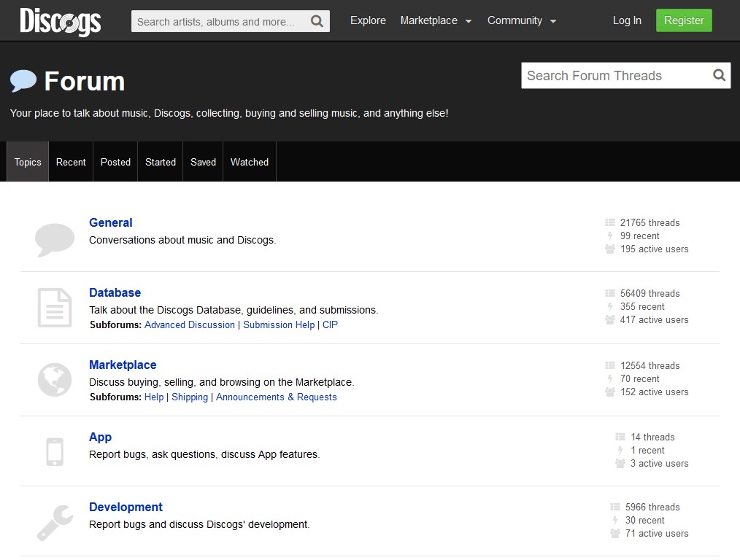Click the Marketplace forum globe icon
Viewport: 740px width, 560px height.
point(55,379)
